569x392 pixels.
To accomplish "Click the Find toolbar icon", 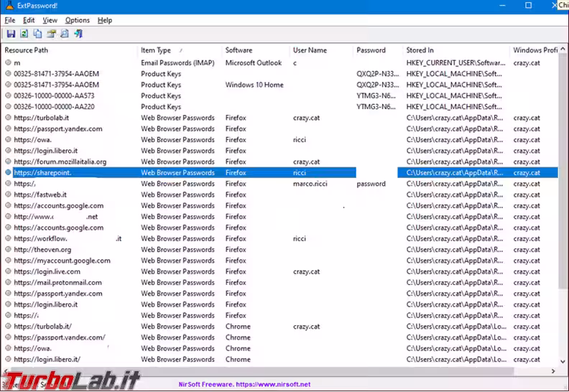I will (65, 34).
